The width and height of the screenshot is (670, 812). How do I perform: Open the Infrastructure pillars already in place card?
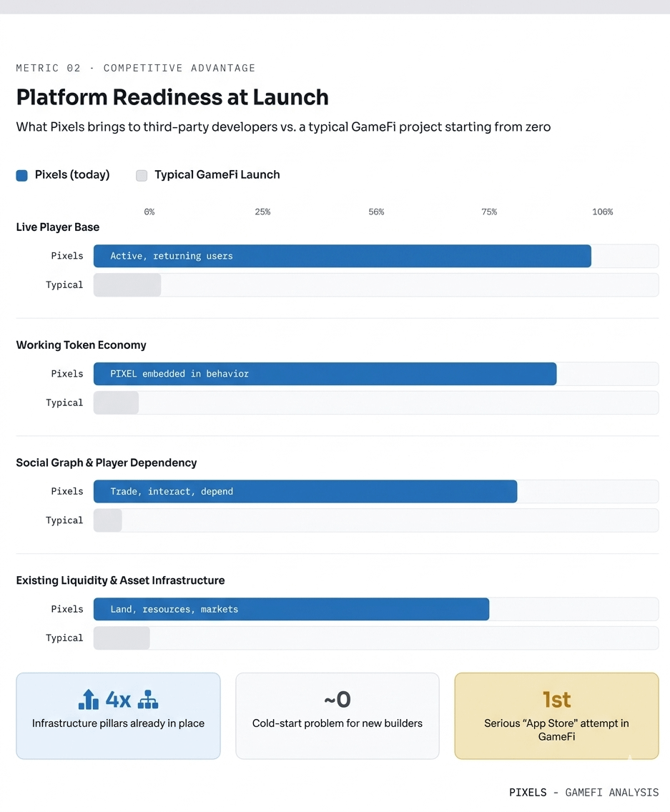(118, 716)
